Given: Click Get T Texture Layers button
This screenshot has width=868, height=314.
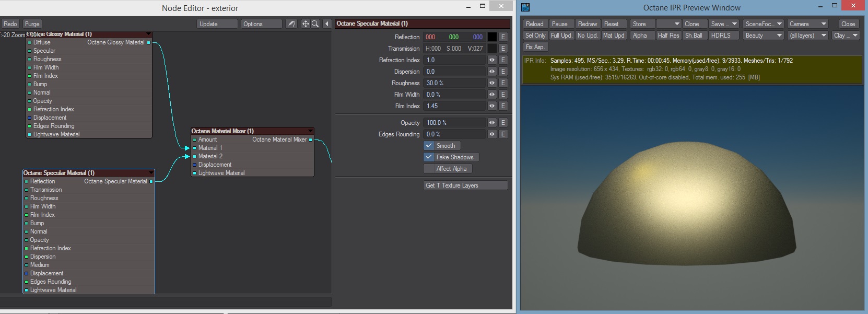Looking at the screenshot, I should point(465,185).
